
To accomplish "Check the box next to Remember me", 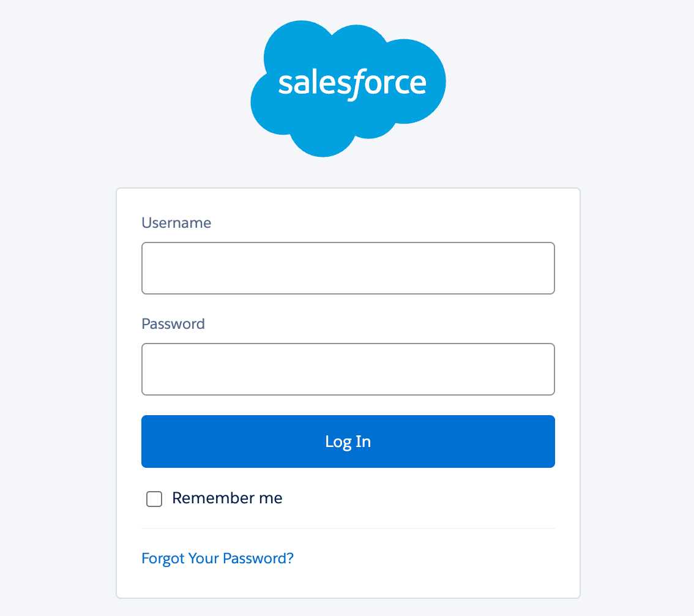I will 154,499.
